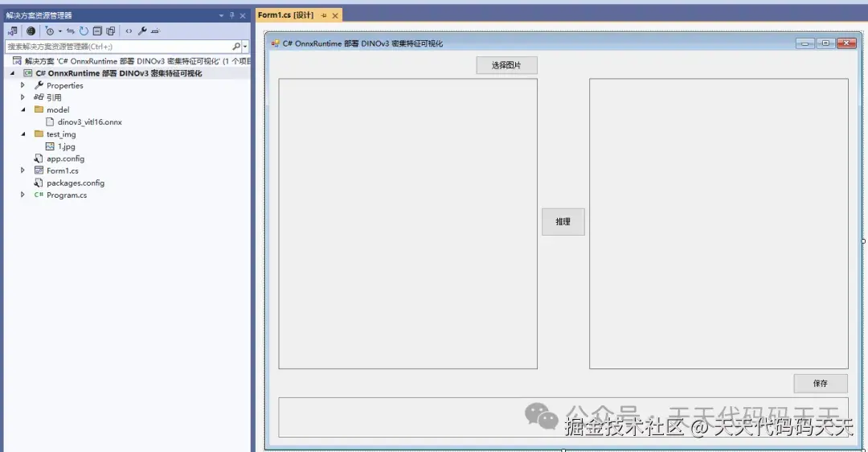The image size is (868, 452).
Task: Expand the Program.cs node
Action: click(x=23, y=195)
